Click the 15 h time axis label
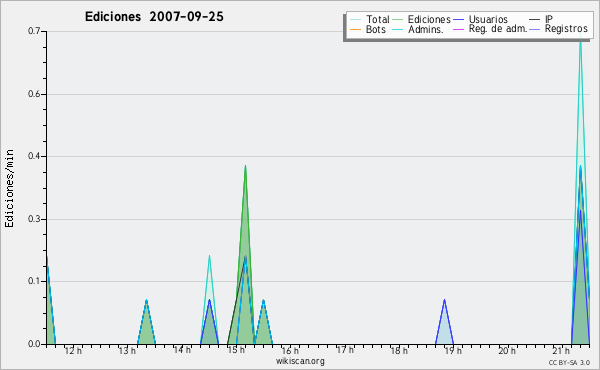This screenshot has width=600, height=370. [x=236, y=350]
